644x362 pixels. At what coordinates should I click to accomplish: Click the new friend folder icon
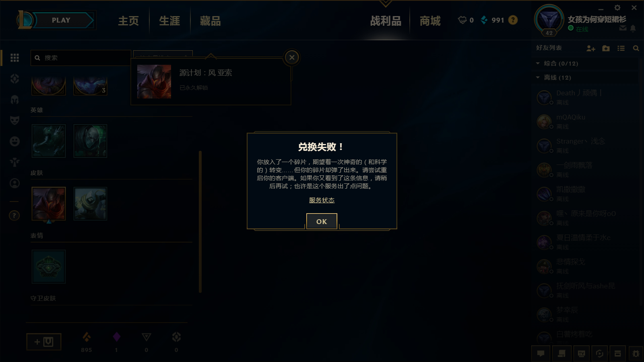click(606, 48)
